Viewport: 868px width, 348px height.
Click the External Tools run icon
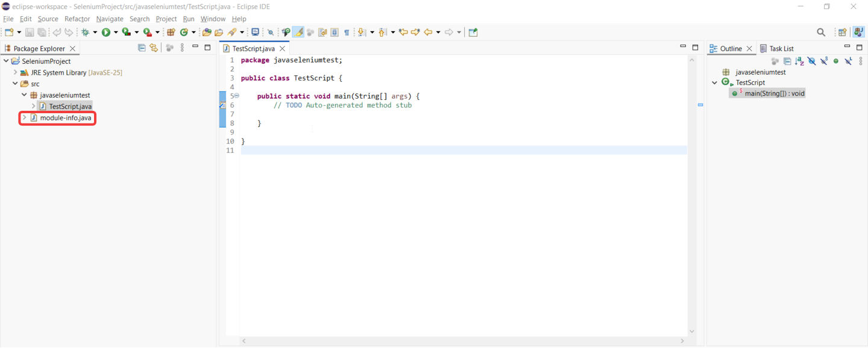[148, 33]
